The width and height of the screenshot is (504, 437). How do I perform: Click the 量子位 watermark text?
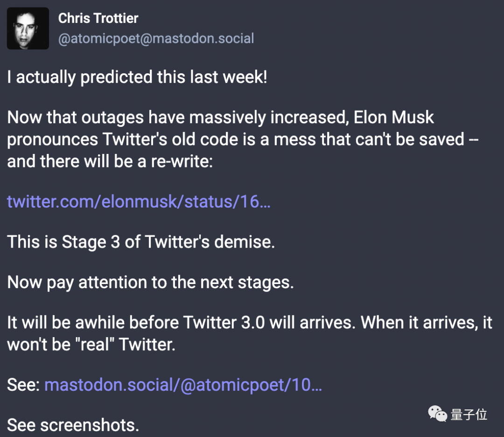[469, 414]
